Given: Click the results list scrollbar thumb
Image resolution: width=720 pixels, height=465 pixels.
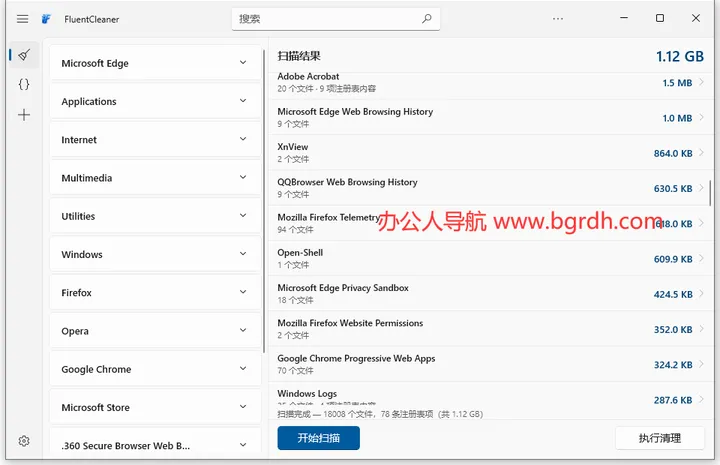Looking at the screenshot, I should [710, 193].
